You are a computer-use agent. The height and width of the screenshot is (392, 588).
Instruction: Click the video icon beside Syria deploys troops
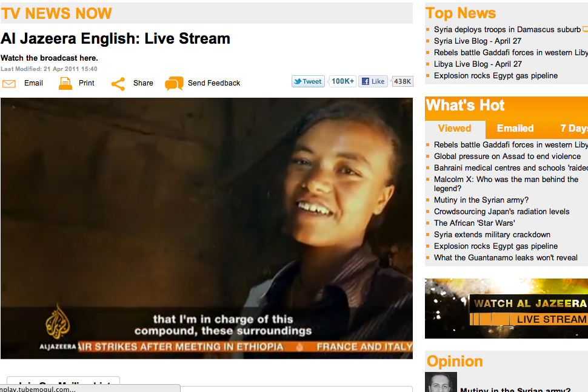(x=584, y=29)
